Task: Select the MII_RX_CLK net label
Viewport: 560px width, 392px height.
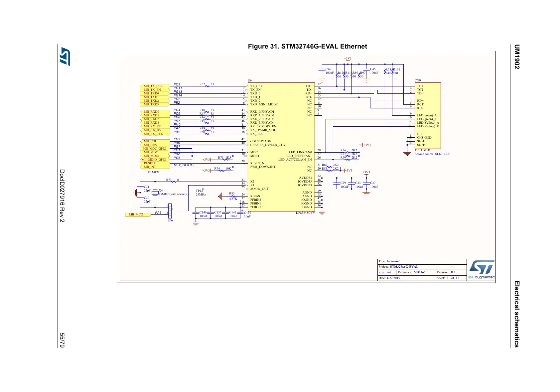Action: click(155, 134)
